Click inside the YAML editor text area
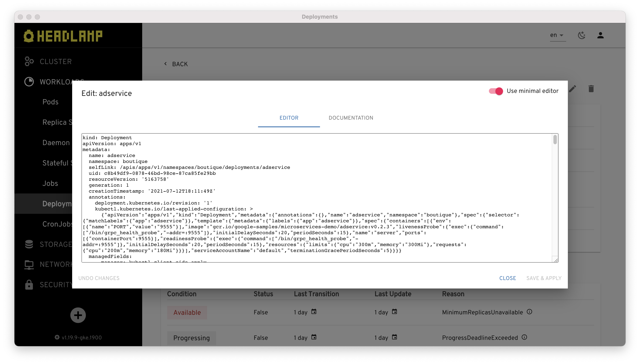This screenshot has height=364, width=640. click(x=300, y=185)
